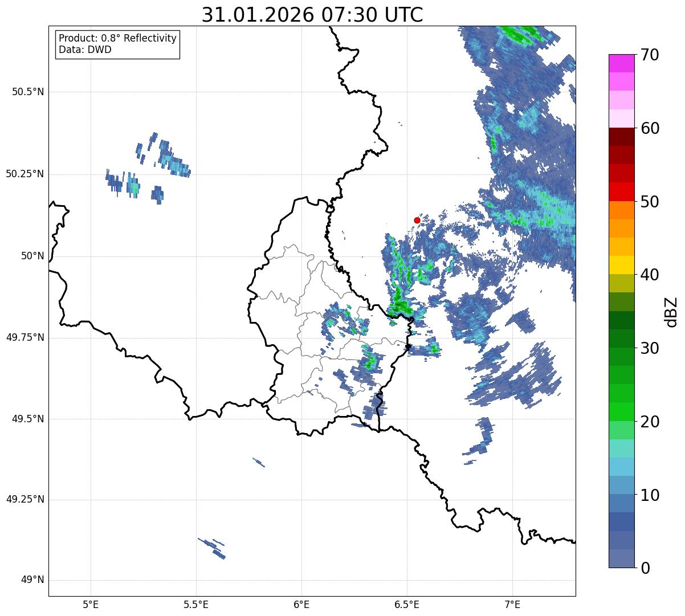This screenshot has height=616, width=685.
Task: Click the '7°E' longitude label
Action: click(x=513, y=604)
